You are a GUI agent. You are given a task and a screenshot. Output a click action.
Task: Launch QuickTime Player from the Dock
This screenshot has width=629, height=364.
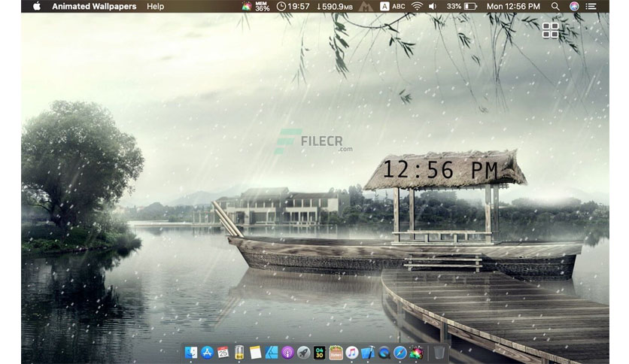(384, 353)
